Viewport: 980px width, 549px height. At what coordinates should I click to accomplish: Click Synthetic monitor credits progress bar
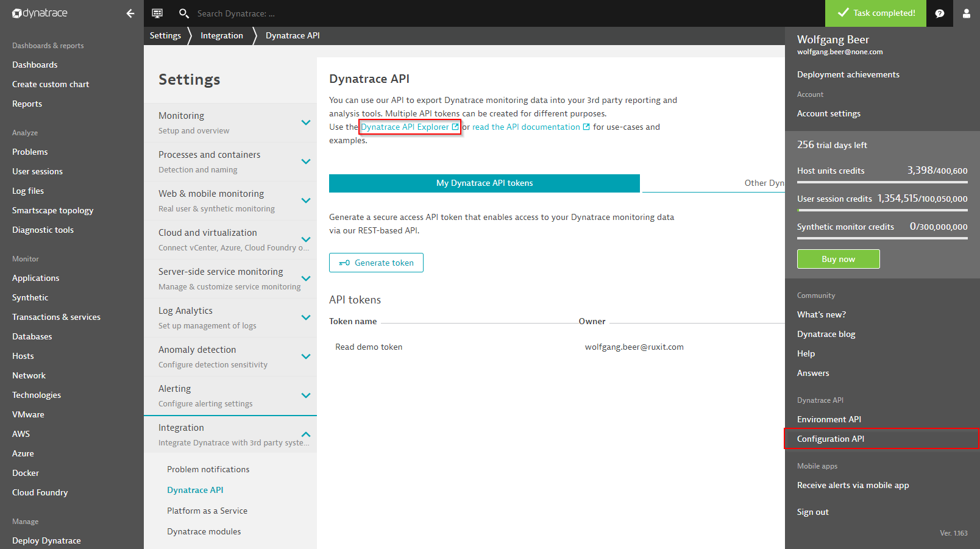pos(882,238)
